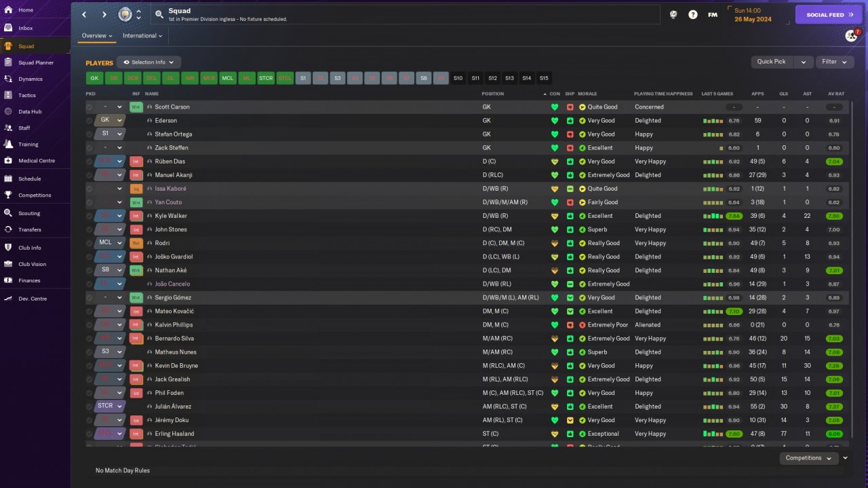Click the Quick Pick button
This screenshot has width=868, height=488.
point(772,62)
